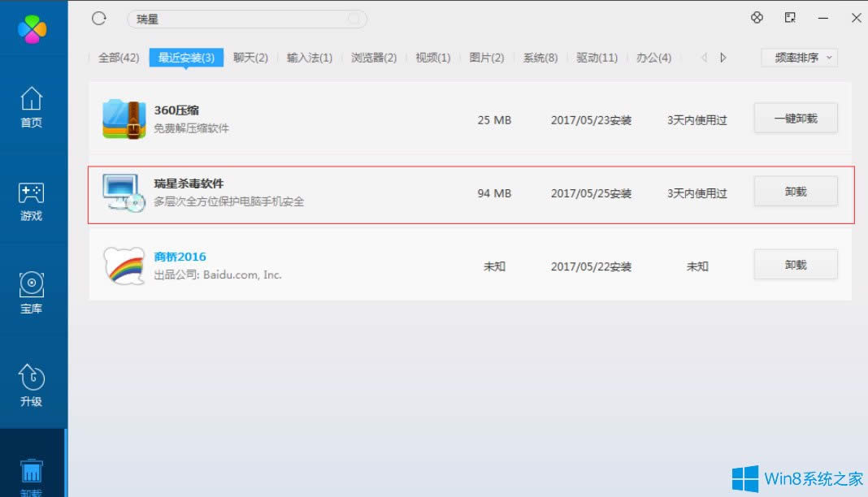Image resolution: width=868 pixels, height=497 pixels.
Task: Click the refresh icon beside the search box
Action: click(x=98, y=18)
